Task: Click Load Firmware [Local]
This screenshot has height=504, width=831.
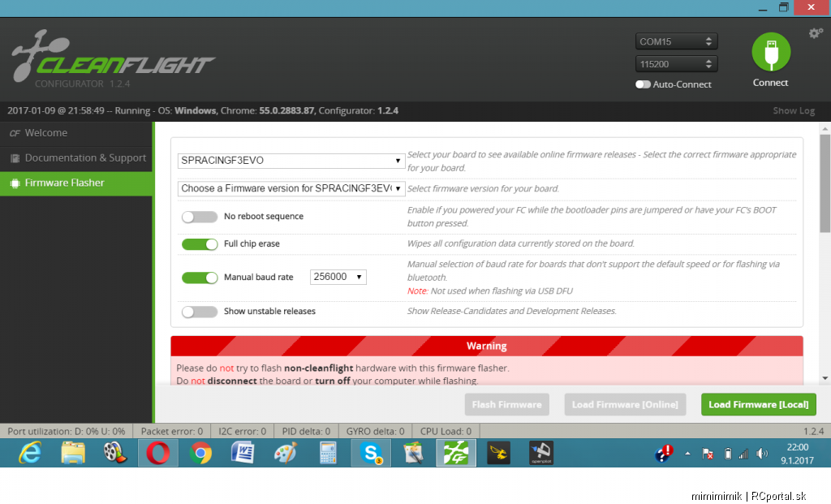Action: coord(759,404)
